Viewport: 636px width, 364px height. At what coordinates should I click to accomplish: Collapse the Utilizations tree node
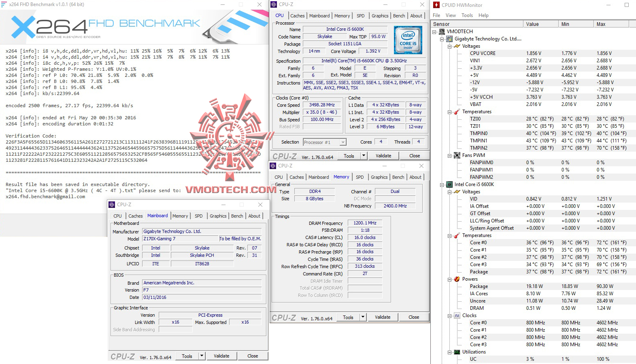(x=449, y=352)
